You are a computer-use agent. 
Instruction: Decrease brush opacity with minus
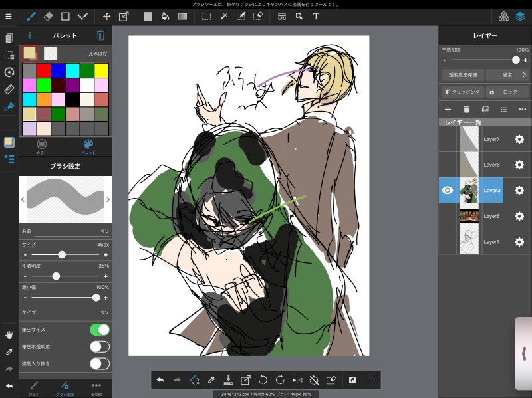point(25,276)
